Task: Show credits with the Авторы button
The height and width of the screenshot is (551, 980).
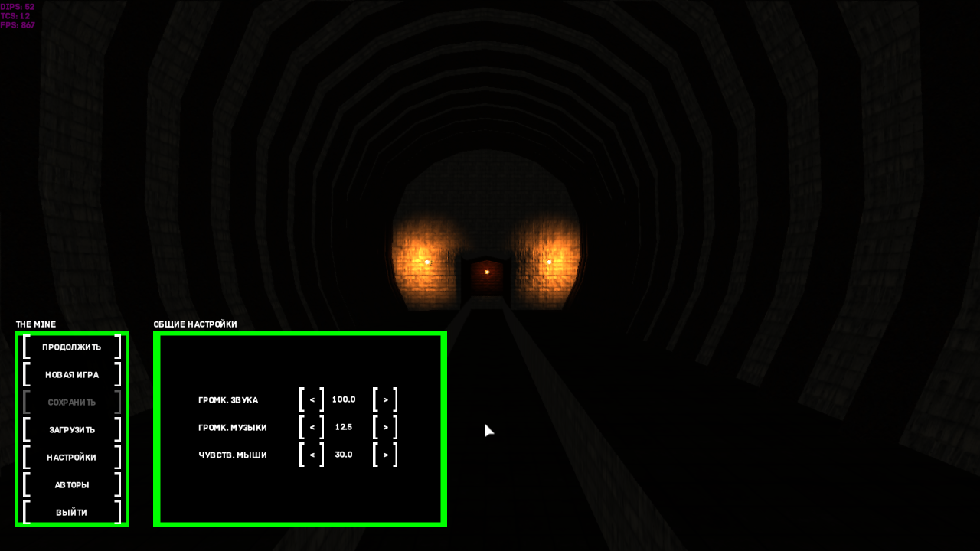Action: click(x=72, y=484)
